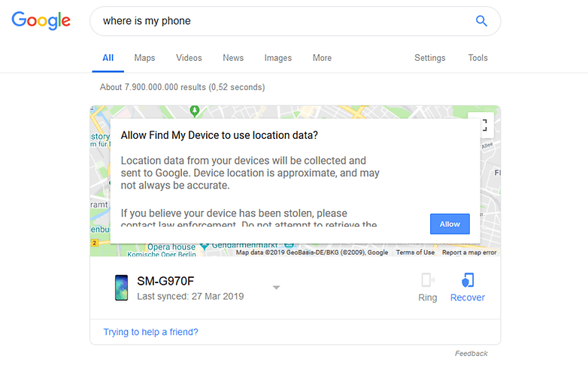
Task: Click the Feedback link
Action: click(471, 354)
